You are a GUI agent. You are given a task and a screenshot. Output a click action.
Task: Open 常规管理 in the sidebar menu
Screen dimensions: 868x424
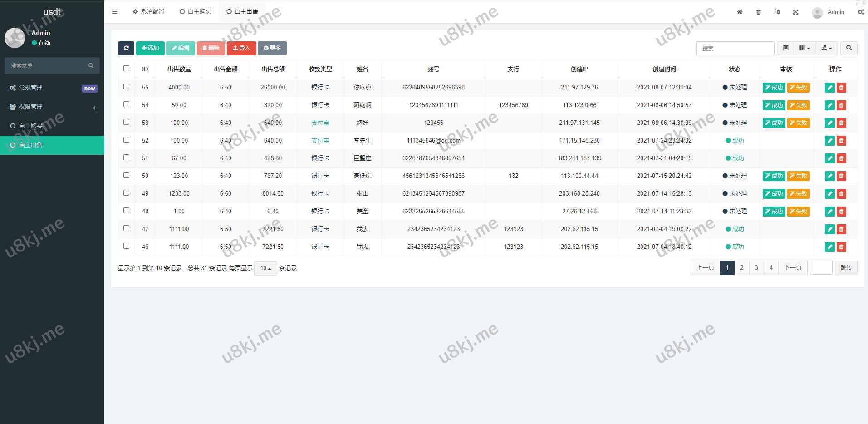(31, 88)
